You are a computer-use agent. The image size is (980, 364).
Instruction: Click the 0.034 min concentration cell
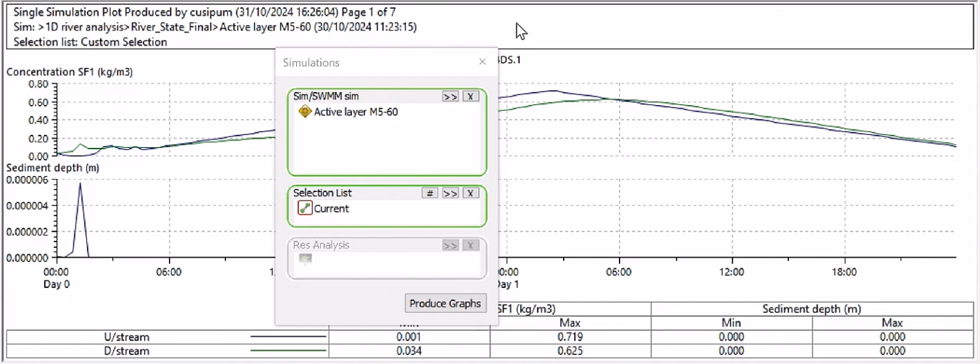pos(409,351)
